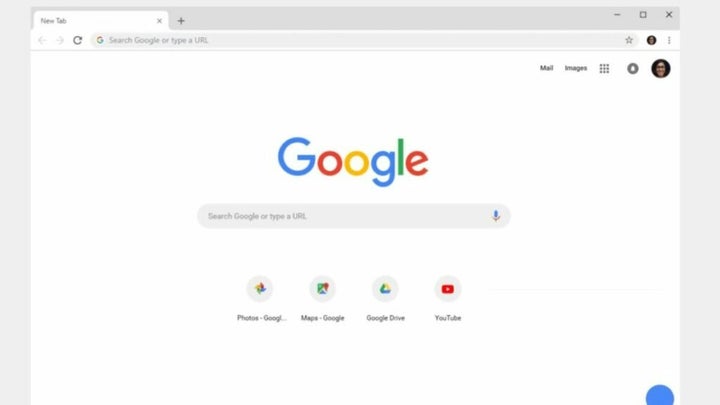720x405 pixels.
Task: Open the Google apps grid
Action: 604,68
